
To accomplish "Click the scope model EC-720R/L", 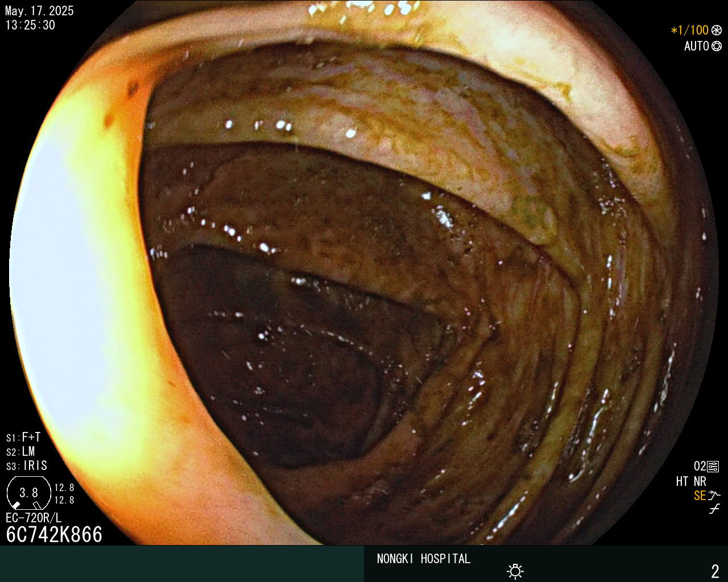I will [x=34, y=518].
